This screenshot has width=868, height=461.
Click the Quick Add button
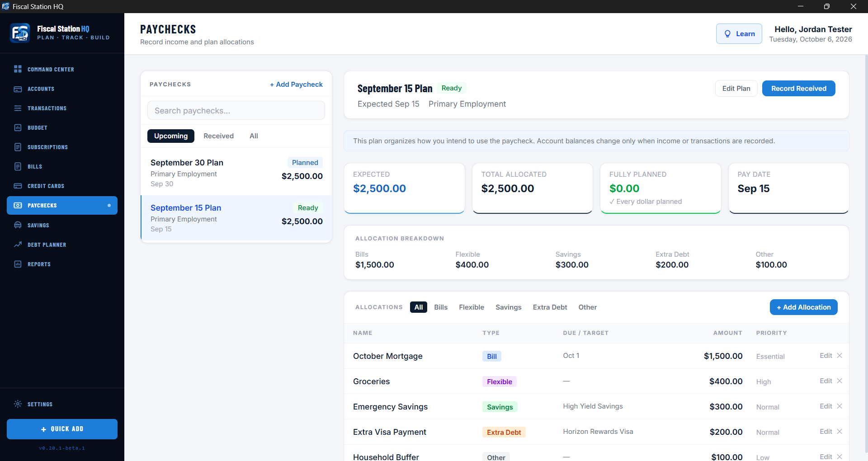click(62, 429)
